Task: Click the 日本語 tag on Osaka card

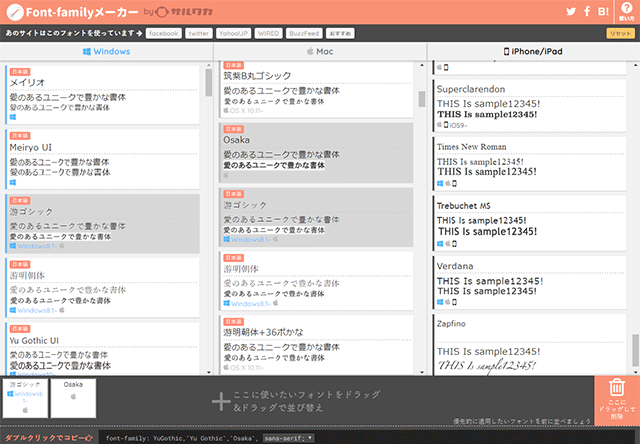Action: click(x=233, y=129)
